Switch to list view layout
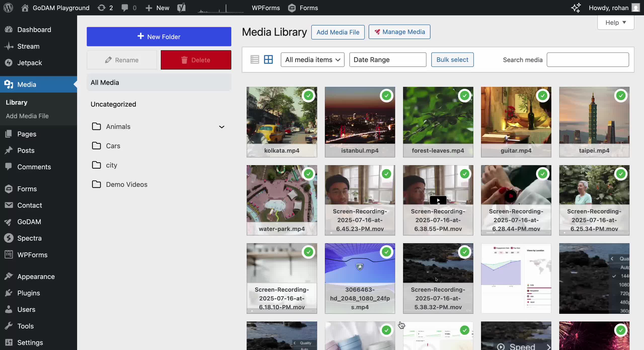The height and width of the screenshot is (350, 644). point(255,59)
